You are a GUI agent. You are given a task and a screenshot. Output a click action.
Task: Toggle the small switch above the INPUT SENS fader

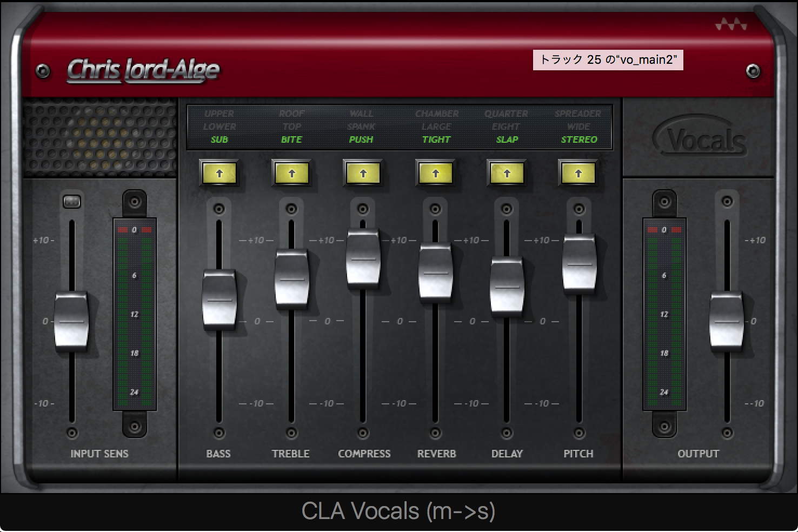click(72, 201)
